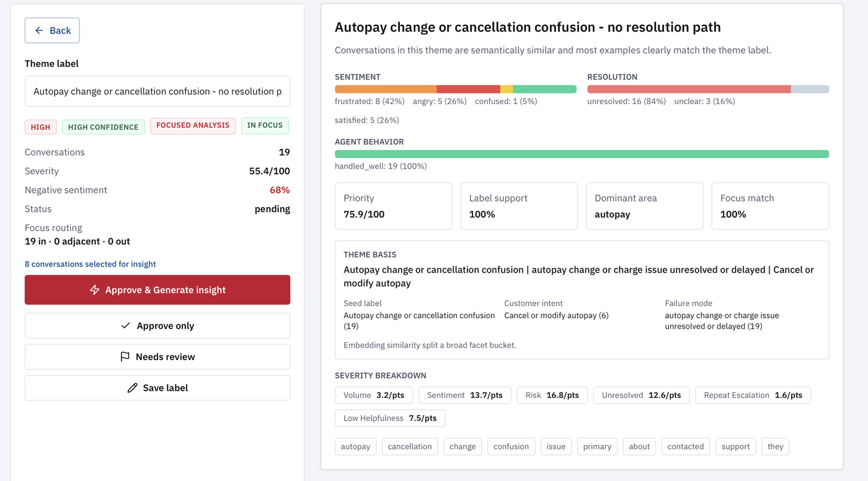Viewport: 868px width, 481px height.
Task: Click the green agent behavior bar
Action: pyautogui.click(x=582, y=154)
